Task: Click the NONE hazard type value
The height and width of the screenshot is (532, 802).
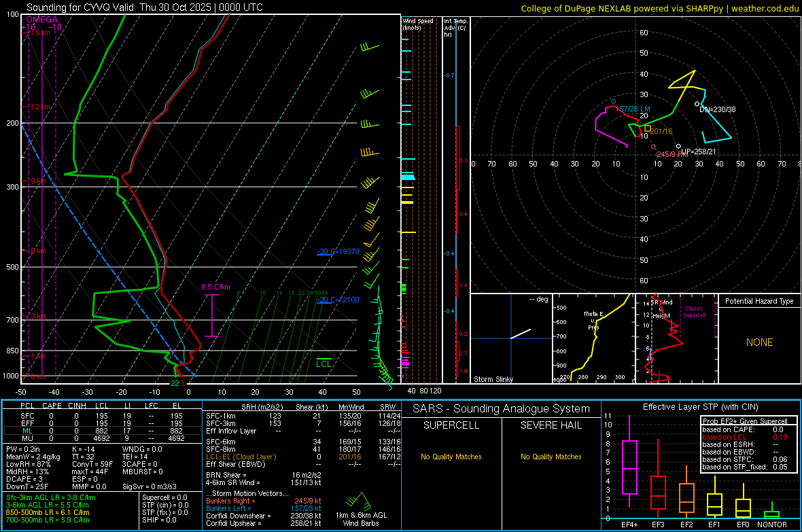Action: [x=759, y=342]
